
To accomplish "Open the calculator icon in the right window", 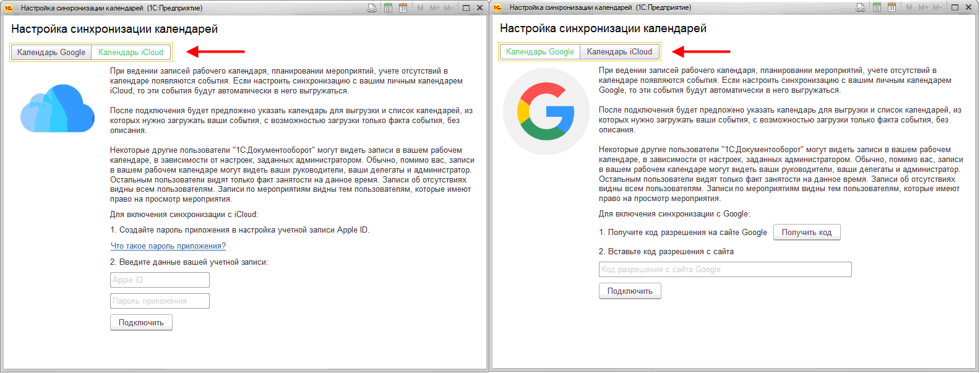I will pos(877,7).
